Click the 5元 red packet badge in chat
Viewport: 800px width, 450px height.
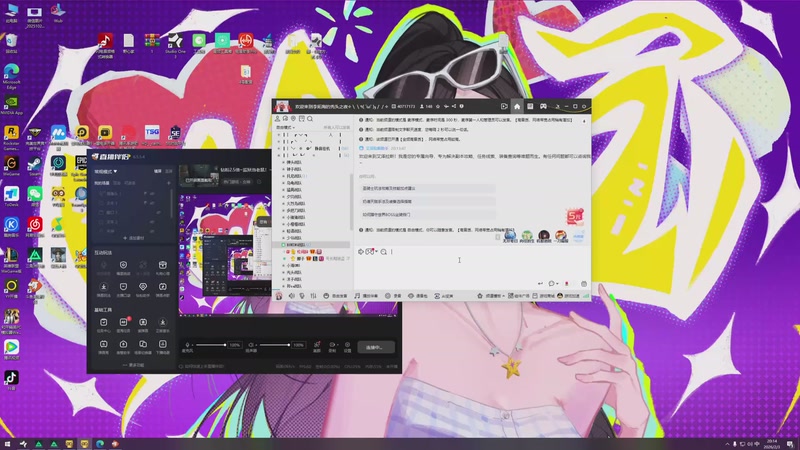click(x=575, y=216)
